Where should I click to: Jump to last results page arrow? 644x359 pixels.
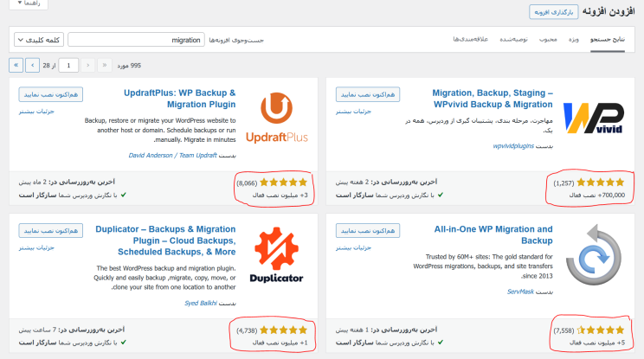pos(16,65)
